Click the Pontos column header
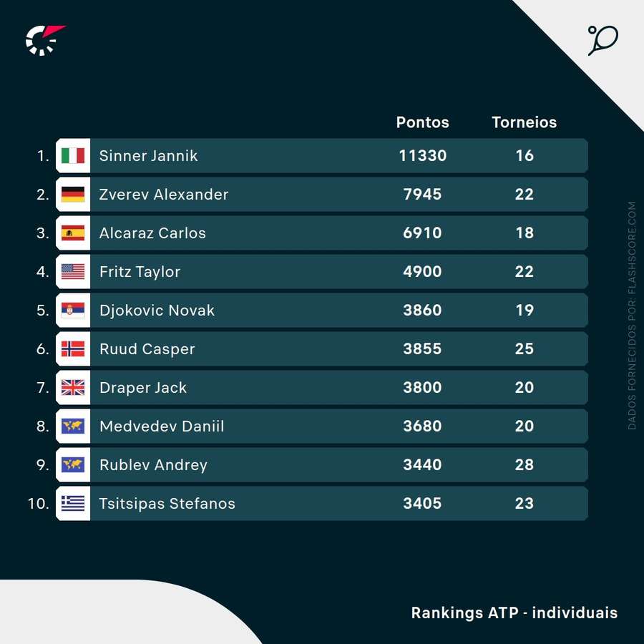The image size is (644, 644). (423, 122)
